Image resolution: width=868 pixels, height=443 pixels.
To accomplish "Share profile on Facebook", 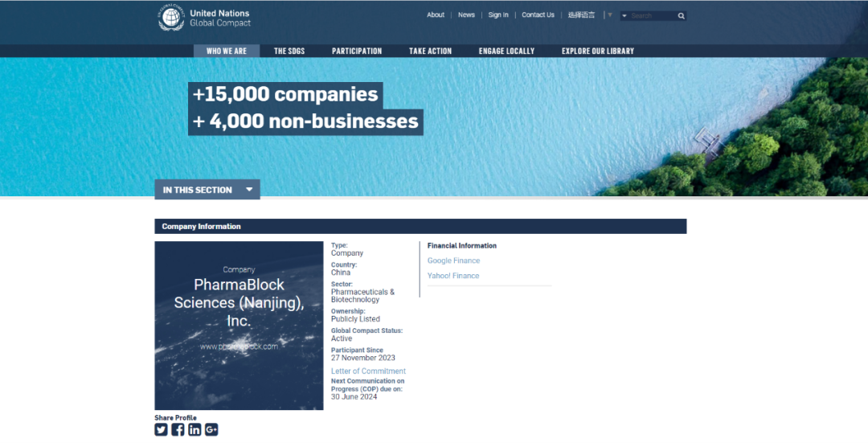I will pyautogui.click(x=178, y=429).
